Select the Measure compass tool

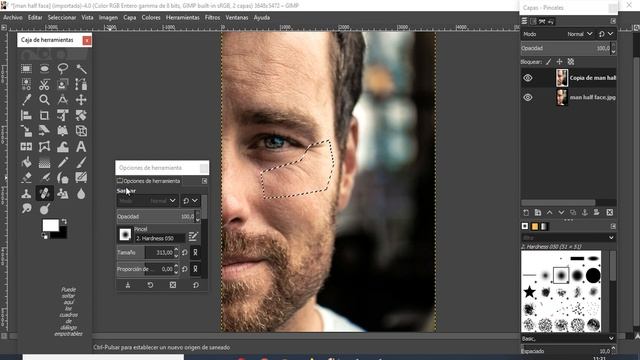(x=62, y=100)
